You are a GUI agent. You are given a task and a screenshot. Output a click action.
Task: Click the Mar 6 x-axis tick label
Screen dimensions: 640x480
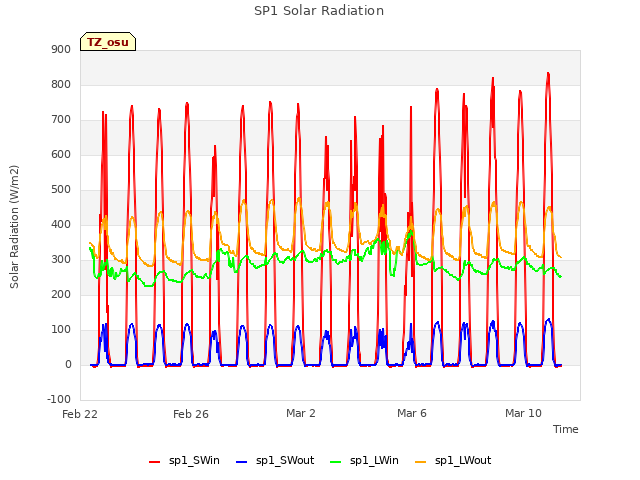click(412, 413)
